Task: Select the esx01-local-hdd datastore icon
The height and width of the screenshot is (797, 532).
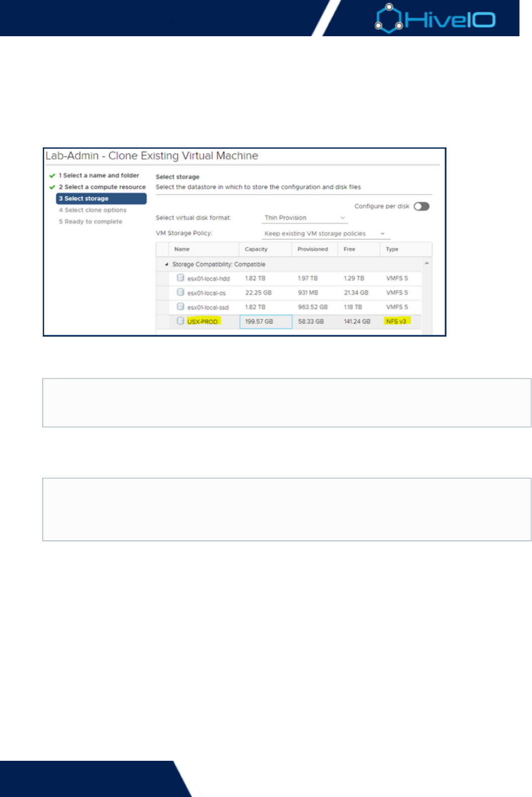Action: [180, 278]
